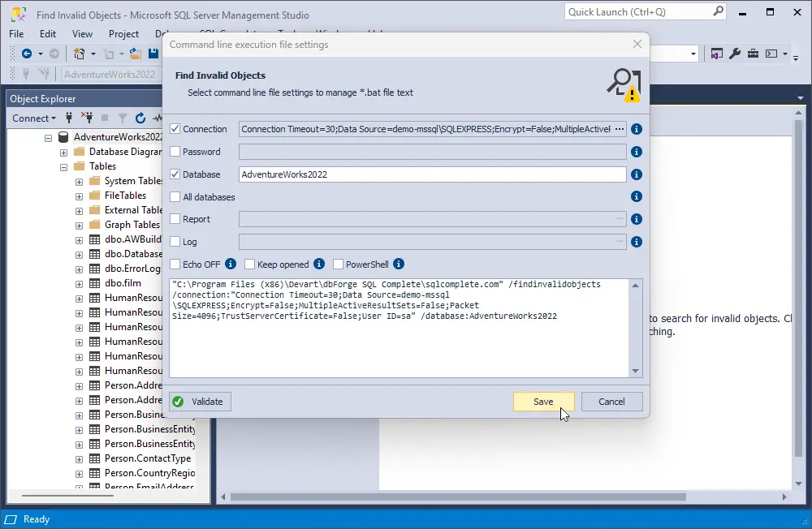Viewport: 812px width, 529px height.
Task: Collapse the Tables folder node
Action: pos(63,166)
